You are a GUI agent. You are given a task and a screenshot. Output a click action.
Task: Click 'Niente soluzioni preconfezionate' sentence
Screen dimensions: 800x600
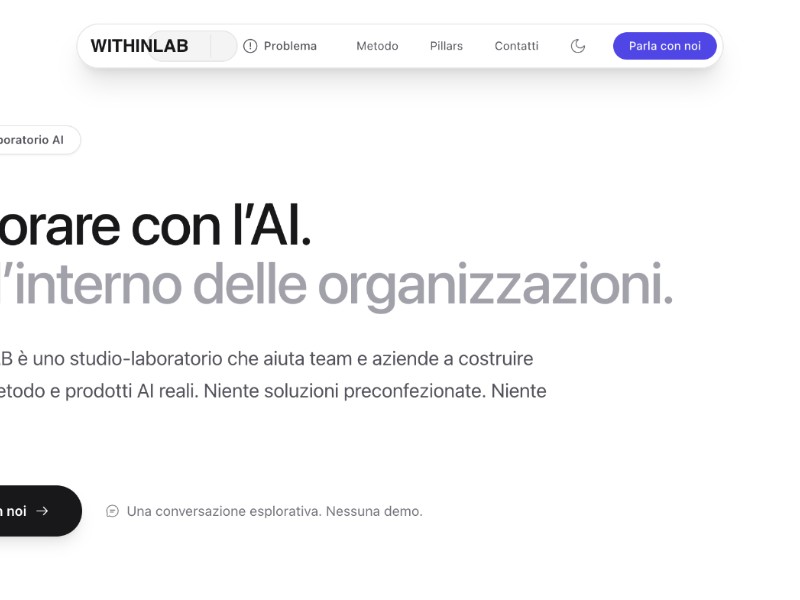(346, 391)
